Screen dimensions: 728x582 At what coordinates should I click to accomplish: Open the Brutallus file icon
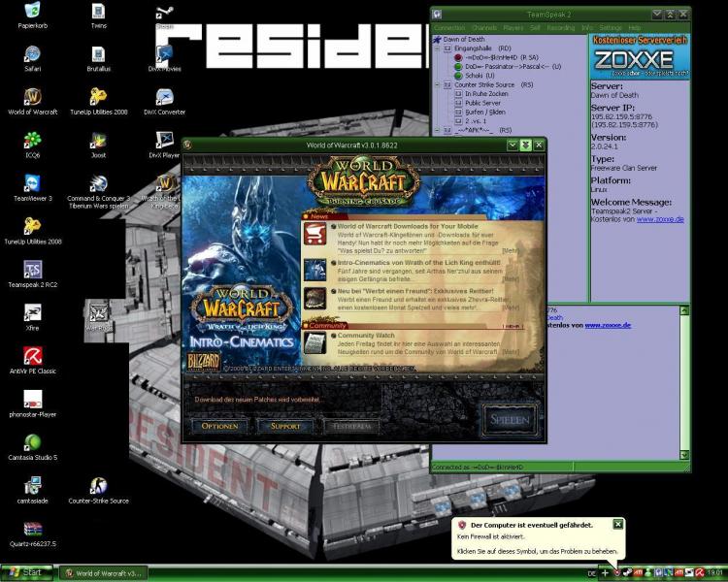pos(98,58)
